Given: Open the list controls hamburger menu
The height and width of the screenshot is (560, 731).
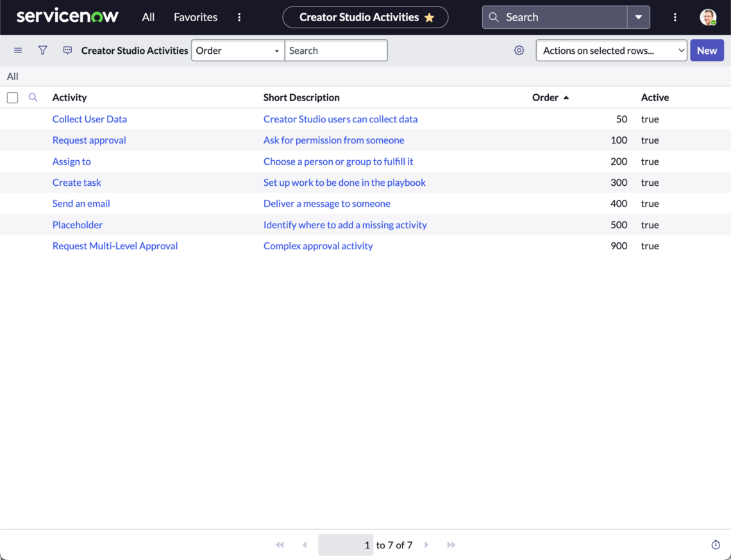Looking at the screenshot, I should pos(18,51).
